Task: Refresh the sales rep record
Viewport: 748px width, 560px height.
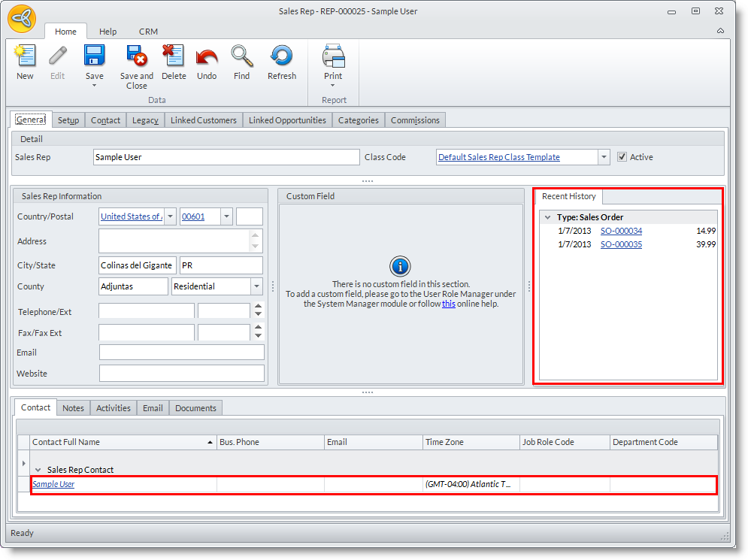Action: (x=282, y=57)
